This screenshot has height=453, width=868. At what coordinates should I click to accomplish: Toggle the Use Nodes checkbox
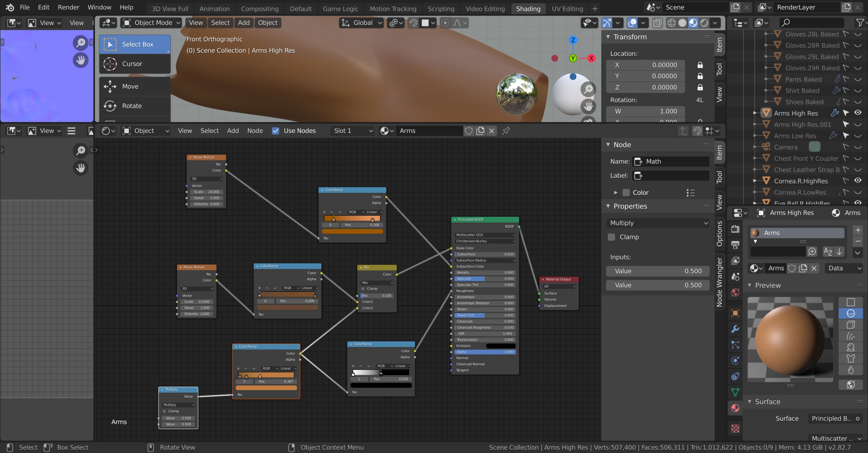[275, 131]
